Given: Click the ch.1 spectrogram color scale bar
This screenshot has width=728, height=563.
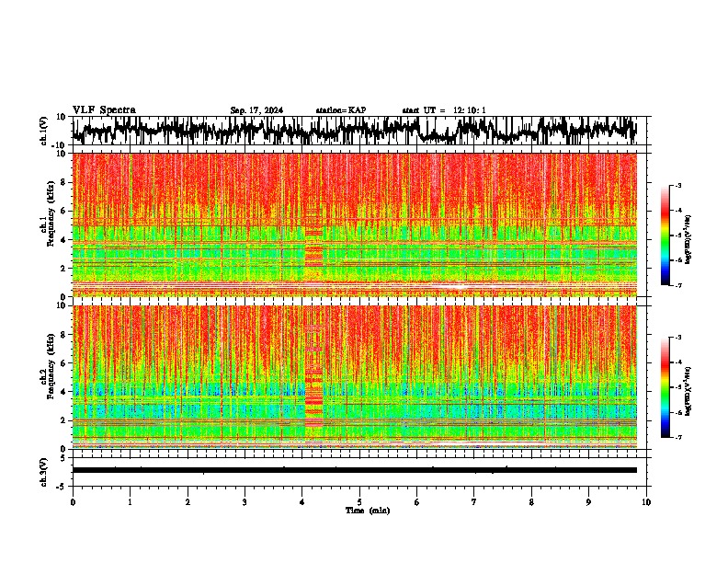Looking at the screenshot, I should pos(665,235).
